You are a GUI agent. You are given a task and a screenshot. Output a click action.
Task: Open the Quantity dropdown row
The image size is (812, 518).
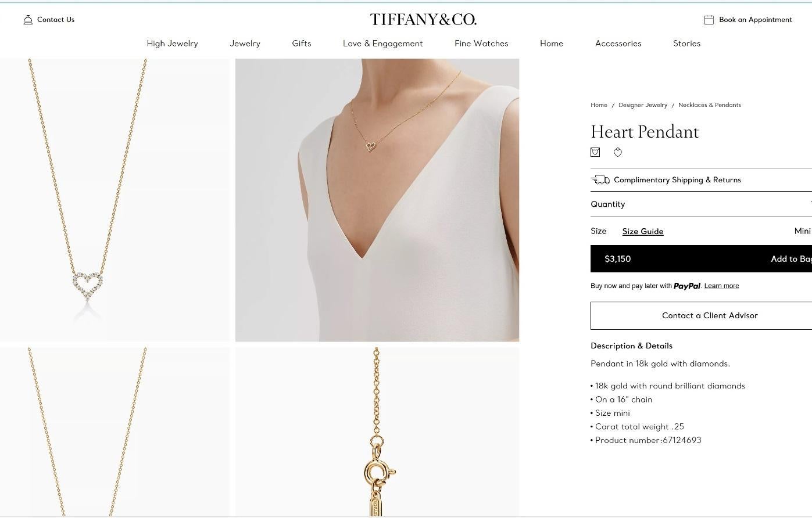(701, 204)
